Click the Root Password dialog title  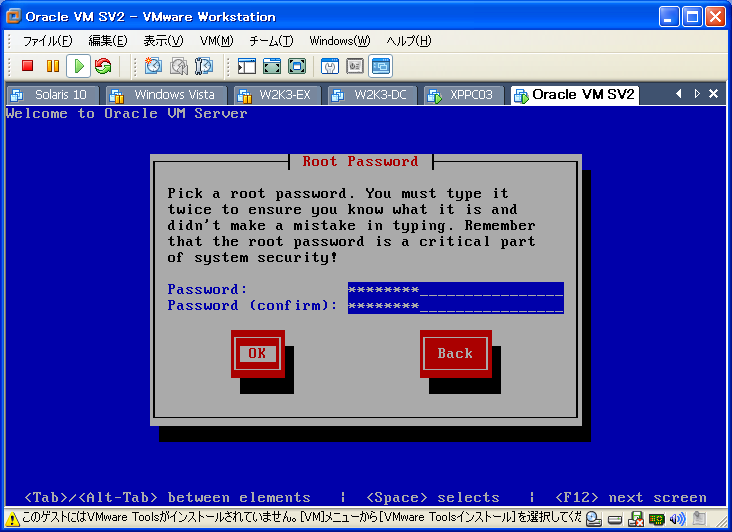(360, 161)
